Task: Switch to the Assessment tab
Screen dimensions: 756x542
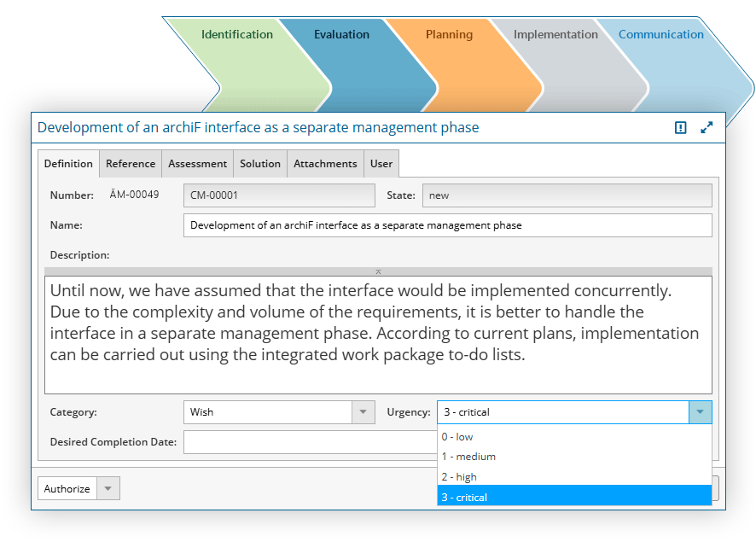Action: [x=197, y=164]
